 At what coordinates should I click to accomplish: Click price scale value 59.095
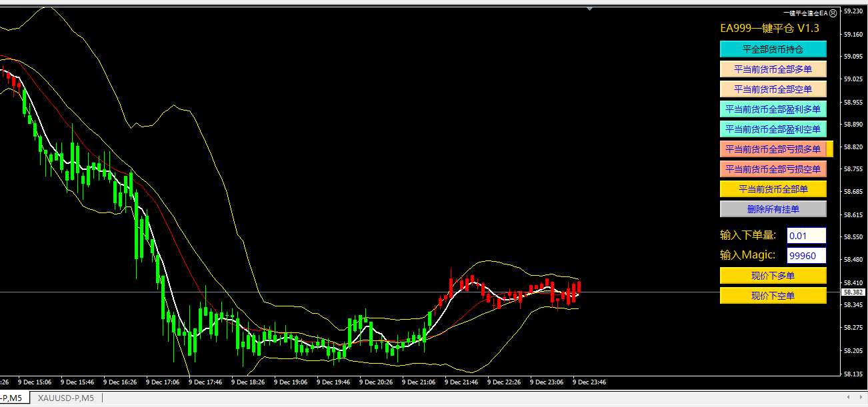tap(853, 57)
